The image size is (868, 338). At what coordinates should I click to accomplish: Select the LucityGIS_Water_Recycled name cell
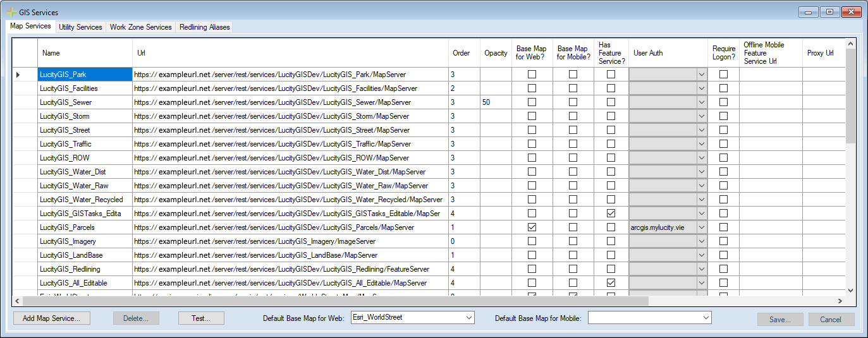point(85,200)
